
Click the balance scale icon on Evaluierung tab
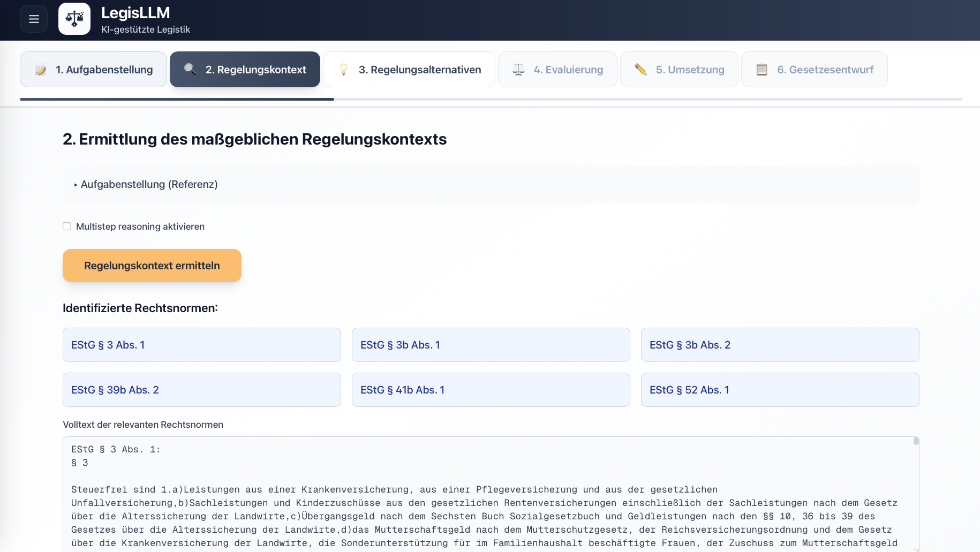[x=518, y=69]
